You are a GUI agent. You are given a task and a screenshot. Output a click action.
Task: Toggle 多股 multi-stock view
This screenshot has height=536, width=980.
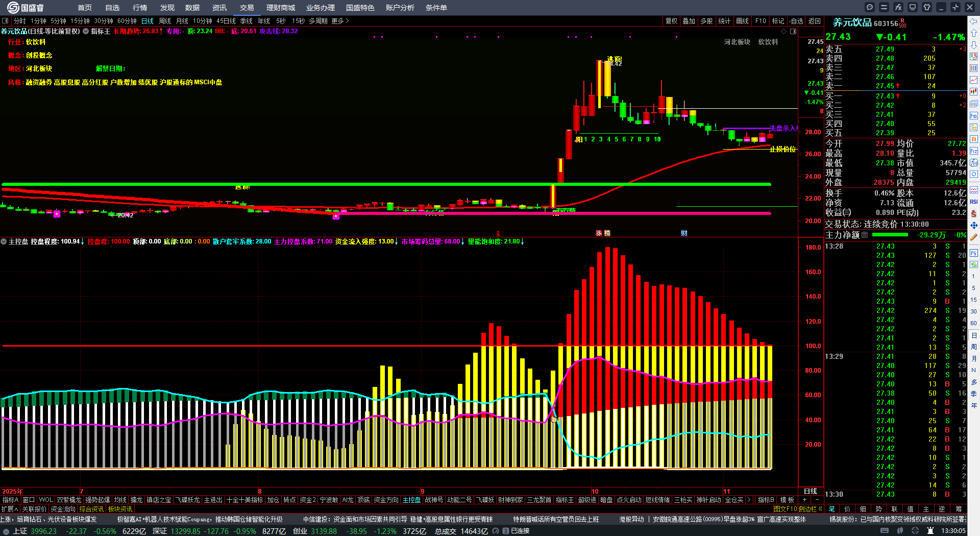point(706,21)
